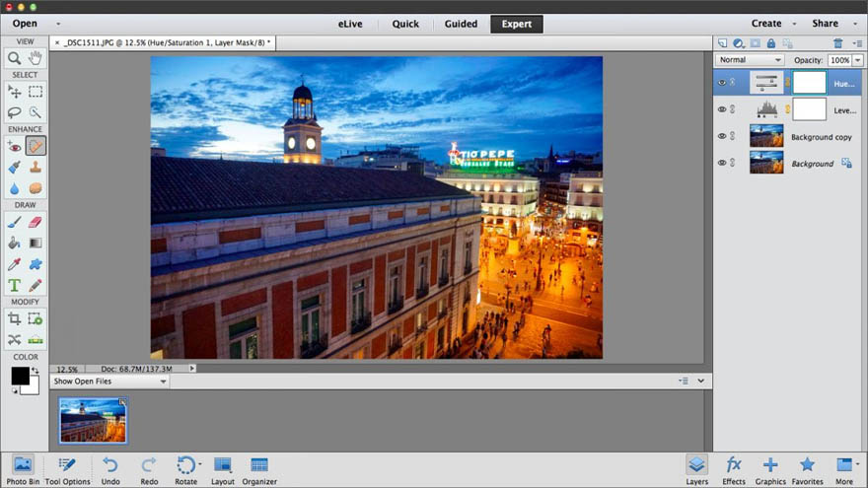Select the Zoom tool in View section
Screen dimensions: 868x488
(15, 58)
